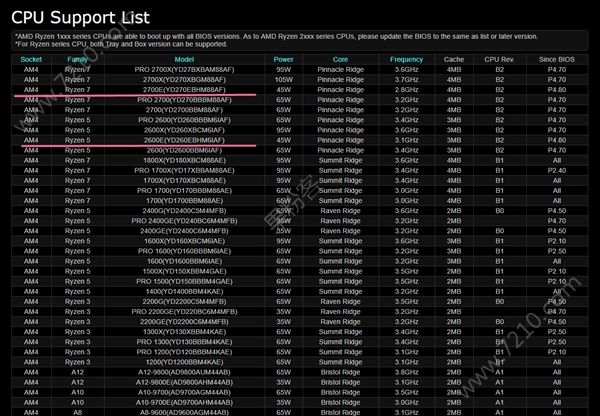600x416 pixels.
Task: Click the 3.0GHz frequency in A10-9700E row
Action: coord(406,402)
